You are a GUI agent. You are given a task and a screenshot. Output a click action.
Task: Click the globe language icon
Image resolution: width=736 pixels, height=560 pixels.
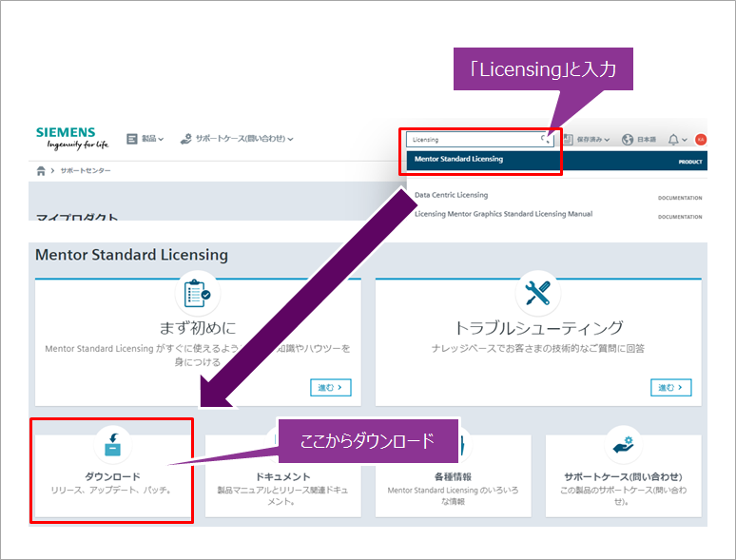tap(627, 140)
